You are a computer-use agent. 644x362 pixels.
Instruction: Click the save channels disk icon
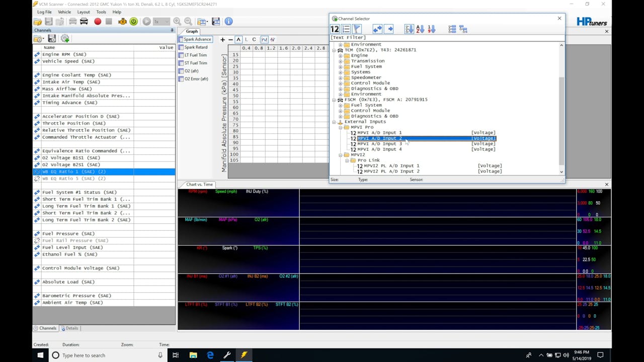(52, 38)
